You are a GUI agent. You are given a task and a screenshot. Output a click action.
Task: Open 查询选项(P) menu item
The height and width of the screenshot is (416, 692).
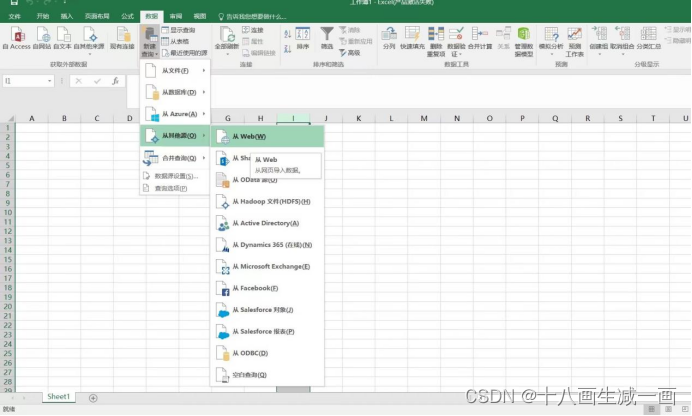[x=175, y=188]
